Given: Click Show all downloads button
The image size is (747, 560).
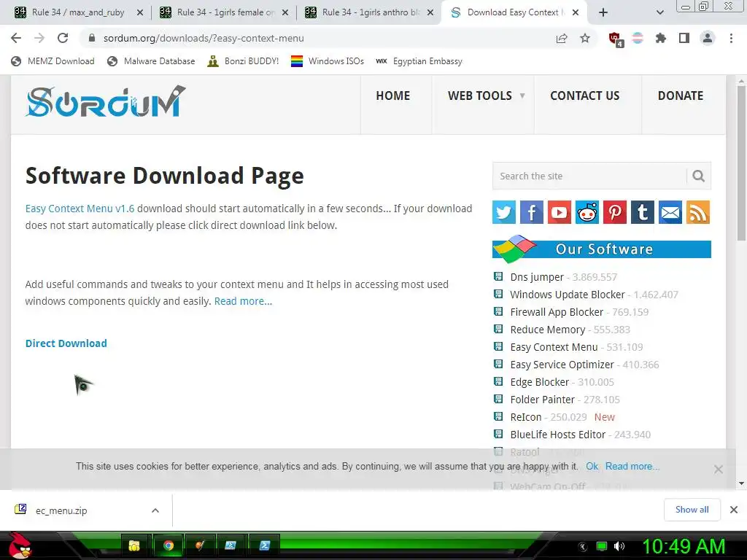Looking at the screenshot, I should pyautogui.click(x=692, y=510).
